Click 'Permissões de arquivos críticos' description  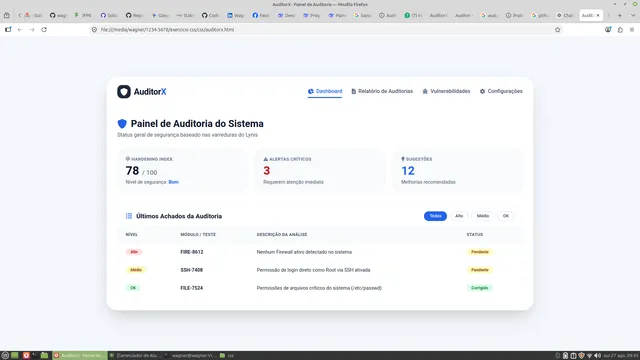click(x=319, y=288)
